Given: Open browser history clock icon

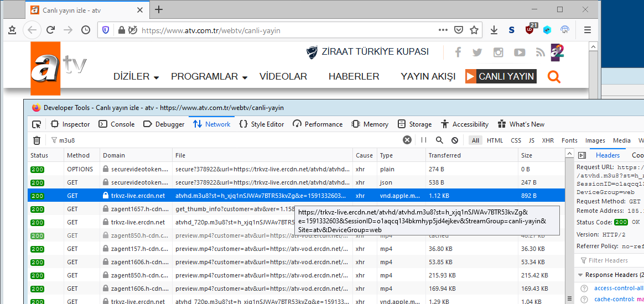Looking at the screenshot, I should tap(85, 30).
